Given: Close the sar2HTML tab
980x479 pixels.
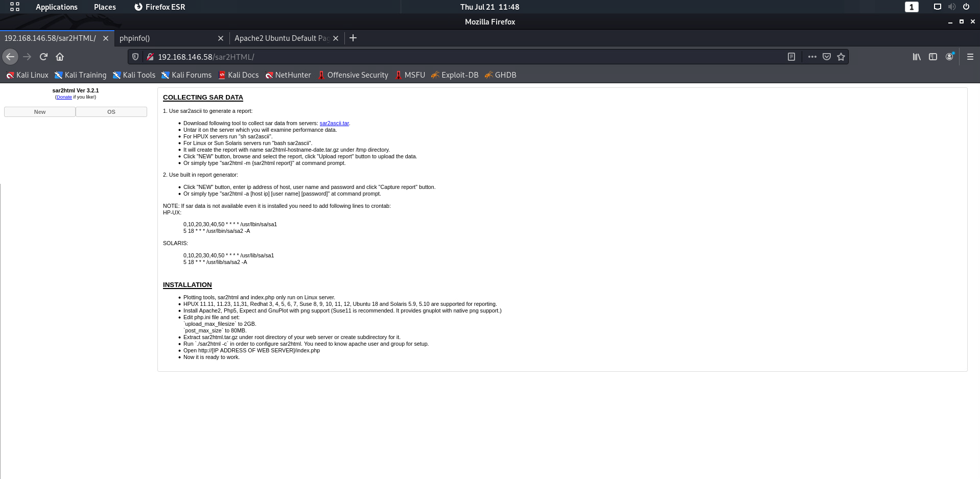Looking at the screenshot, I should [106, 38].
